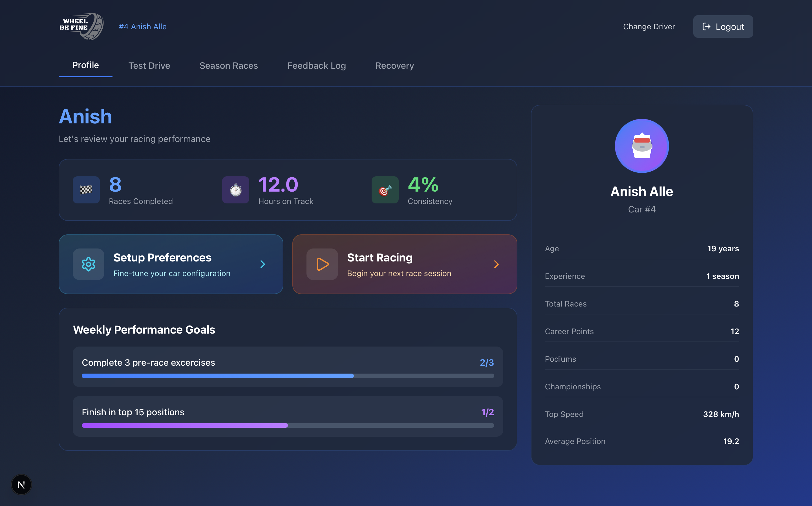812x506 pixels.
Task: Expand Setup Preferences via its chevron arrow
Action: [x=263, y=264]
